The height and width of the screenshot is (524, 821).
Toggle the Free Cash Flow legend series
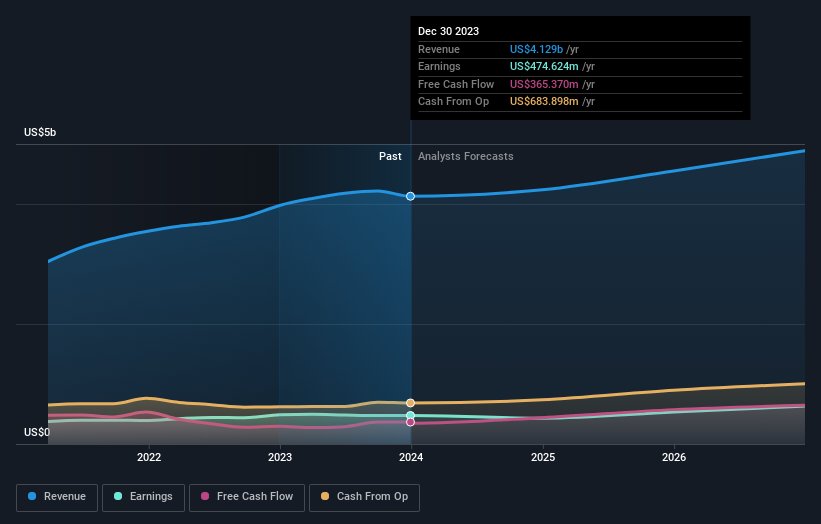(247, 497)
